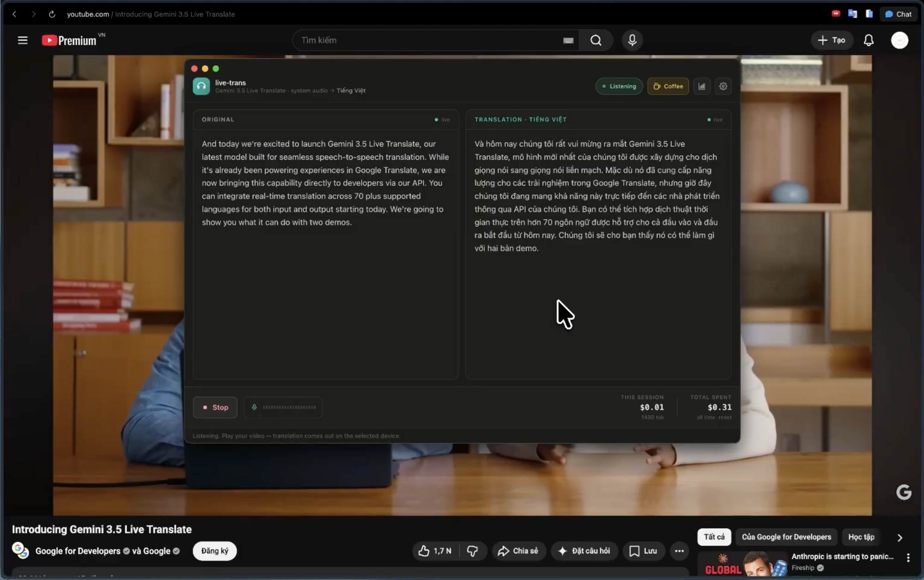Click the Coffee button
Viewport: 924px width, 580px height.
pyautogui.click(x=668, y=86)
